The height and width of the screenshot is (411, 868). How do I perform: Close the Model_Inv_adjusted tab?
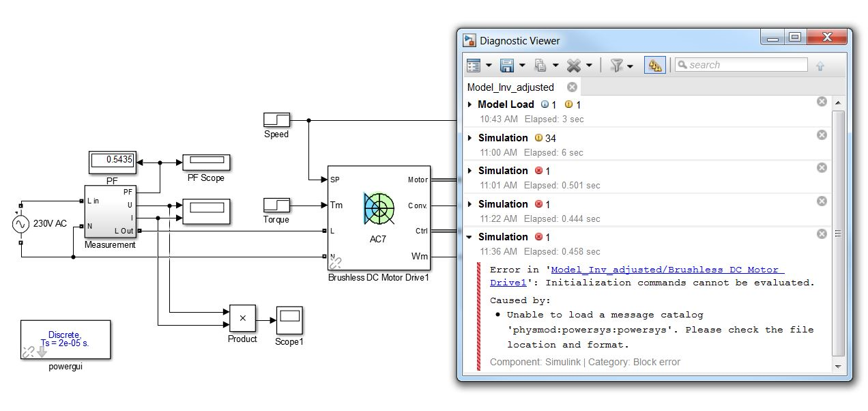(x=572, y=87)
